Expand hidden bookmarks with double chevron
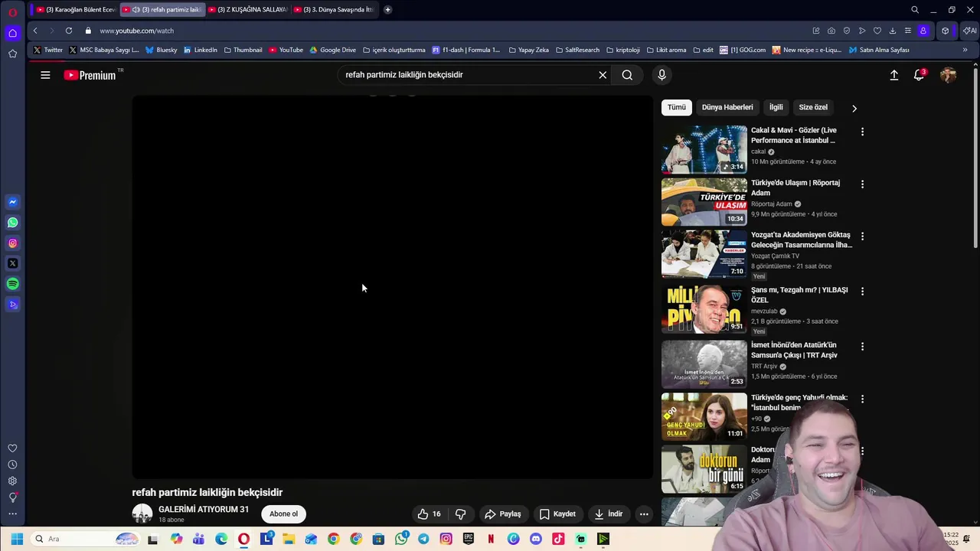 pyautogui.click(x=965, y=50)
